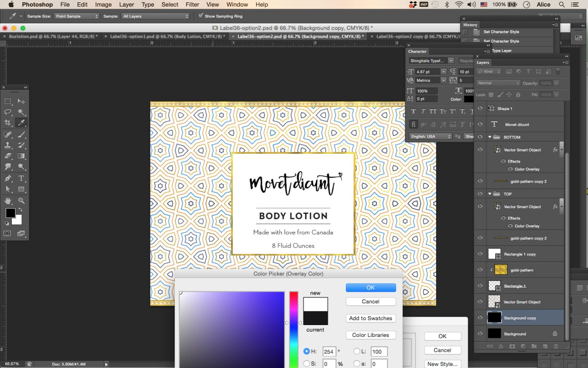Viewport: 588px width, 368px height.
Task: Select the Pen tool
Action: (x=8, y=178)
